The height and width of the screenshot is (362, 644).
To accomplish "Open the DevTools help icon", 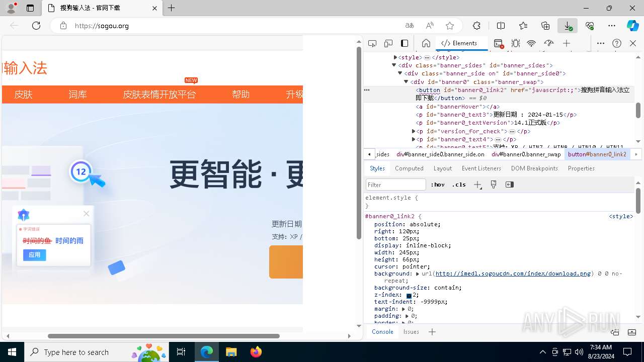I will pyautogui.click(x=617, y=43).
